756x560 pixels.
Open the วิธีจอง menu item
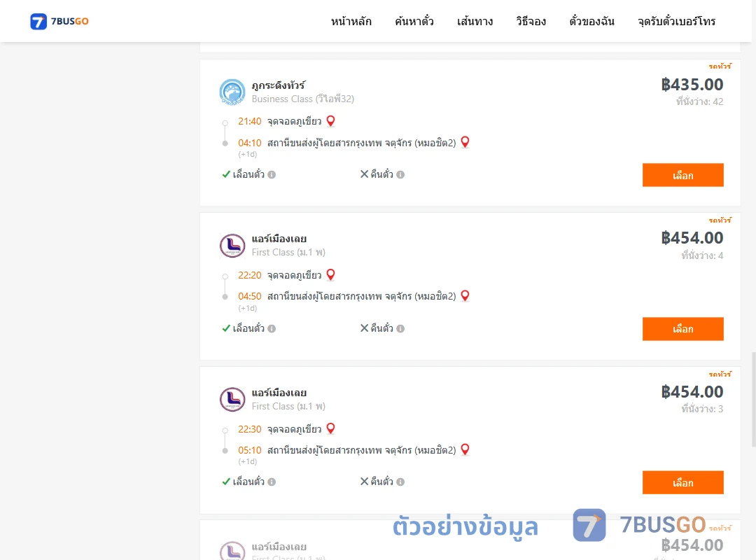pyautogui.click(x=531, y=21)
